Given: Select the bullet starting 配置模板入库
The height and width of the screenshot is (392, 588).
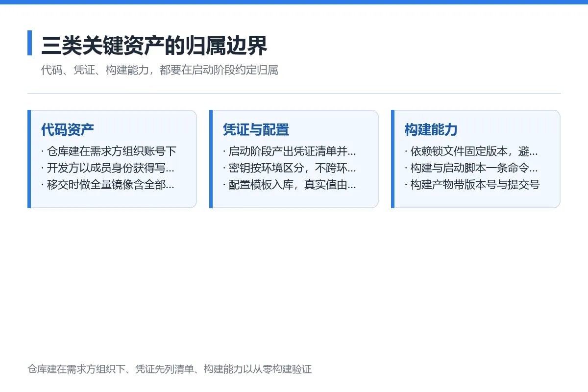Looking at the screenshot, I should 290,185.
